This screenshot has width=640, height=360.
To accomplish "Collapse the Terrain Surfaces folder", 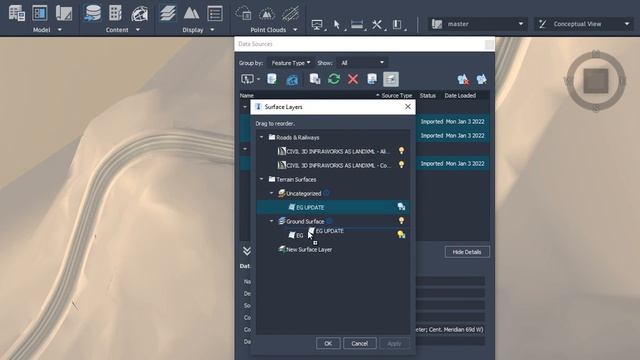I will click(262, 179).
